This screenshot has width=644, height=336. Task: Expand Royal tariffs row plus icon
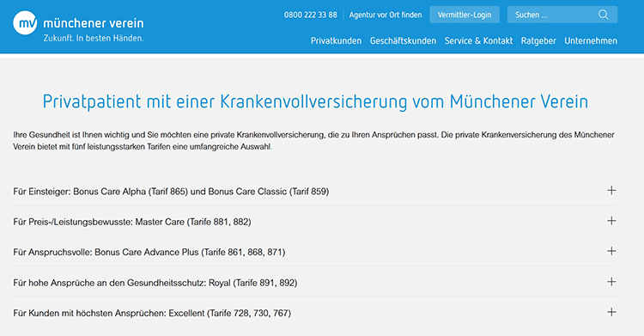611,282
